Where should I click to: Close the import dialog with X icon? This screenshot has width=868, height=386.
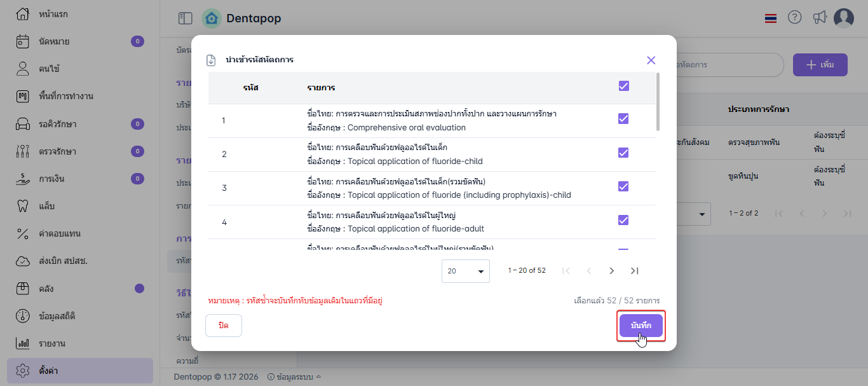coord(651,60)
